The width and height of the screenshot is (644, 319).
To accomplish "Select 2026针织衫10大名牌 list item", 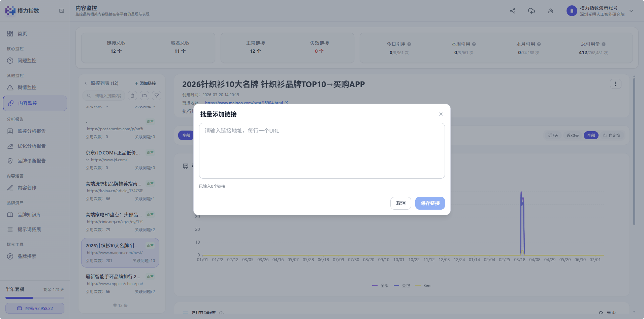I will (x=120, y=253).
